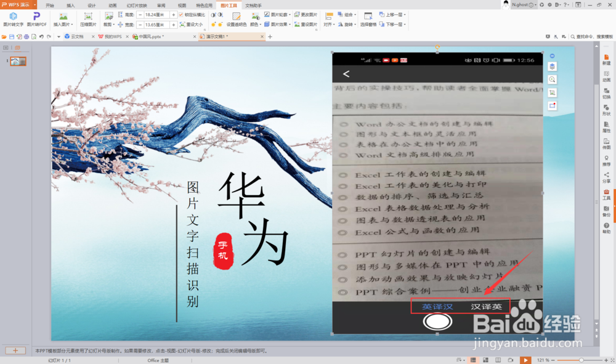Click the zoom slider handle in status bar
Screen dimensions: 616x364
click(581, 360)
